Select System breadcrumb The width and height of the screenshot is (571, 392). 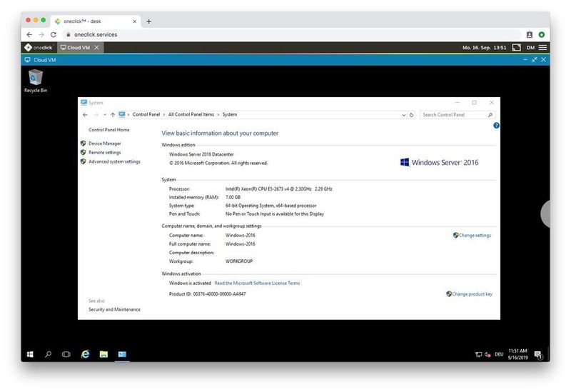tap(230, 114)
